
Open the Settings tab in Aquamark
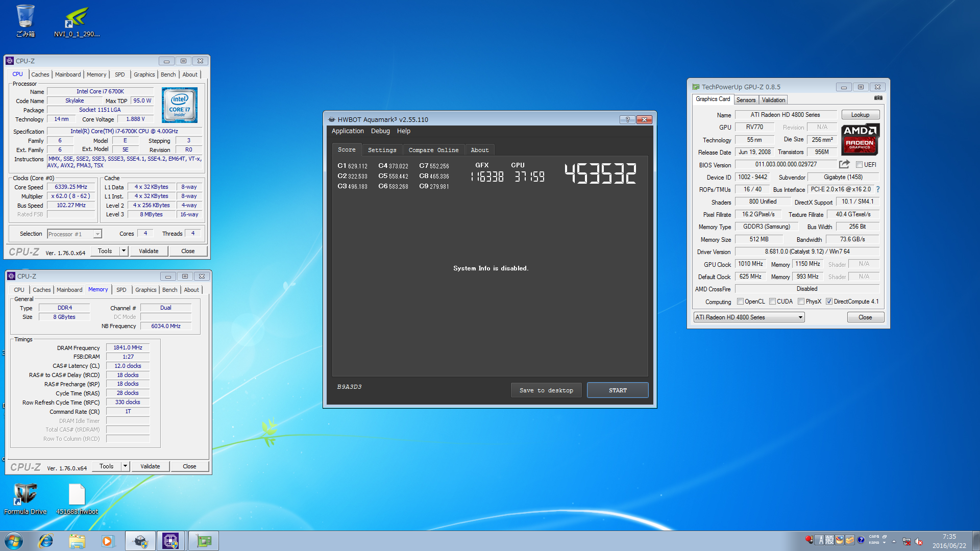click(382, 150)
